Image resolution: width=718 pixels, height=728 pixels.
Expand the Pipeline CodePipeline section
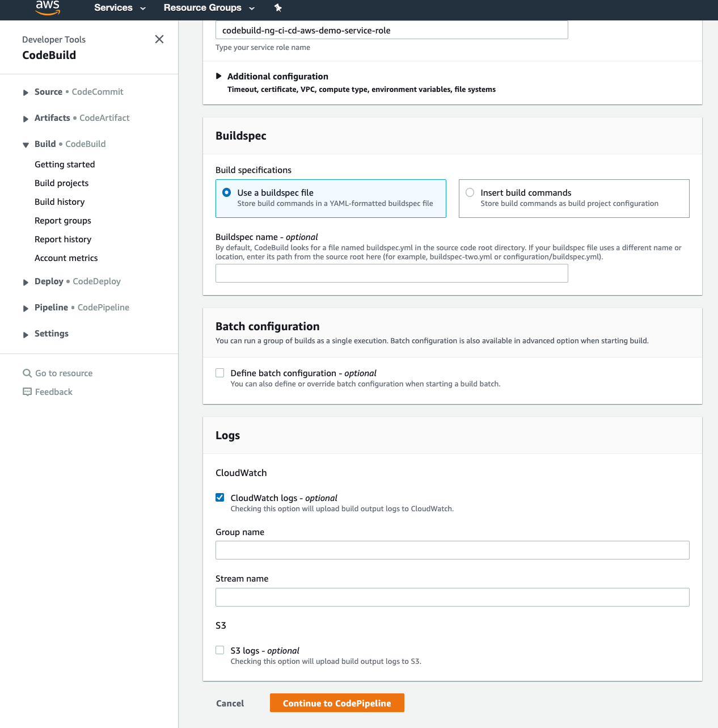tap(26, 308)
